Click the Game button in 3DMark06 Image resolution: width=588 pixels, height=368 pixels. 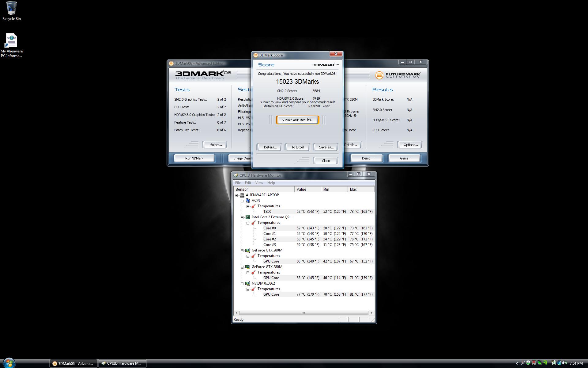click(405, 158)
